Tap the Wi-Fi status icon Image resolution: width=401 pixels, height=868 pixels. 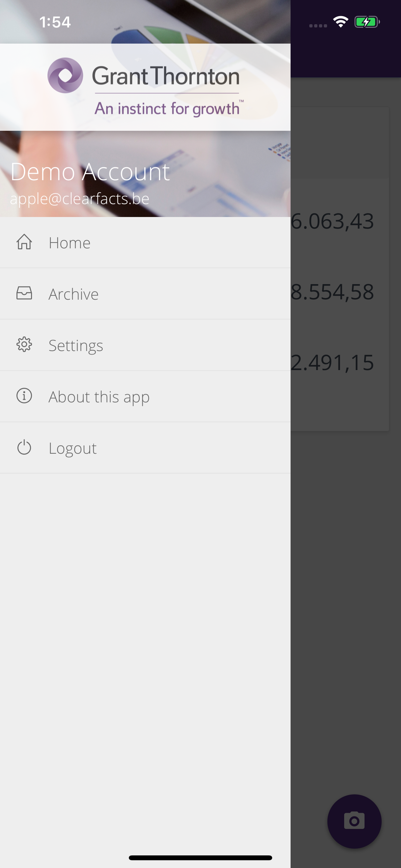point(340,22)
